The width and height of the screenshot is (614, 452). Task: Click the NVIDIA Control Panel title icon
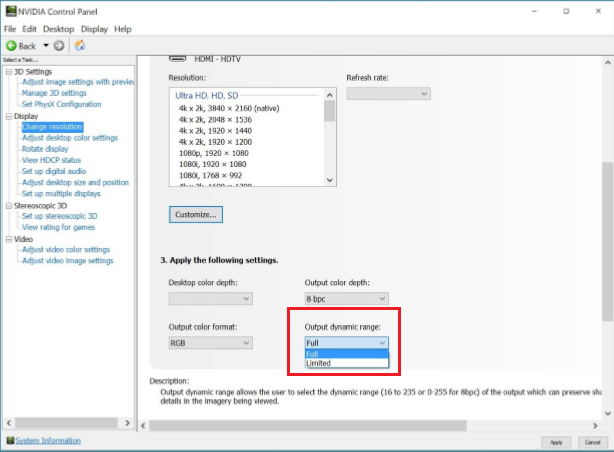tap(11, 11)
